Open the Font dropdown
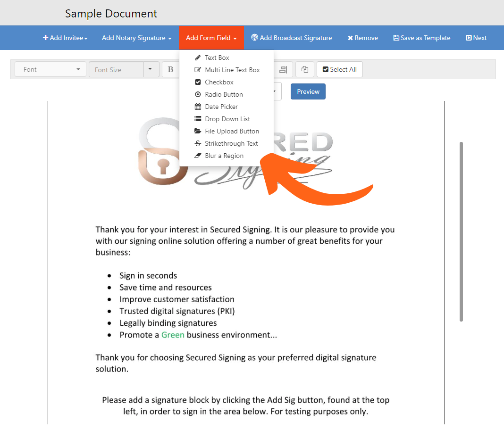The width and height of the screenshot is (504, 430). [50, 69]
